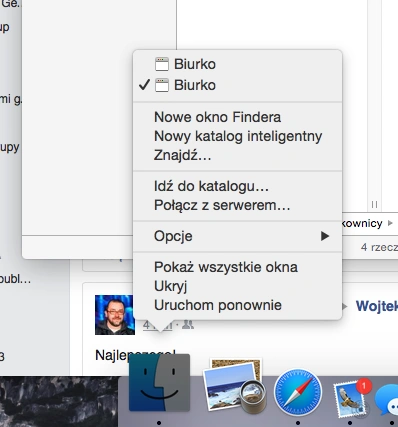This screenshot has width=398, height=427.
Task: Choose Nowe okno Findera
Action: [x=237, y=117]
